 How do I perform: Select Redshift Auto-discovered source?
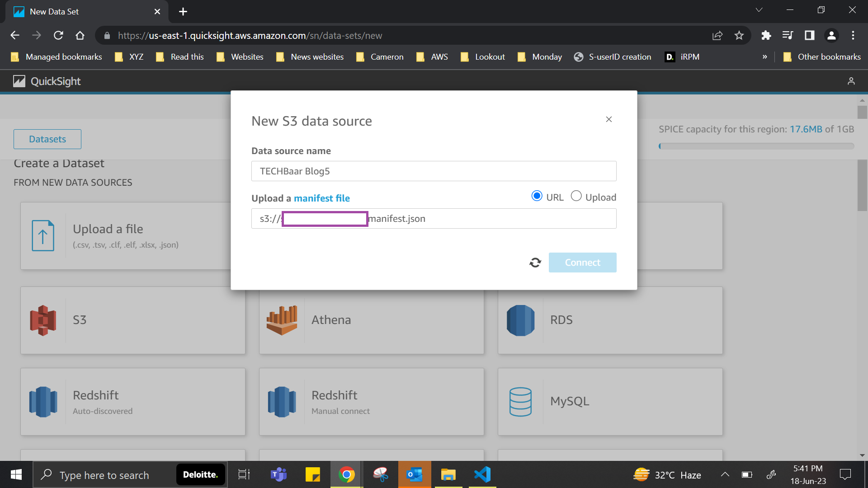click(x=133, y=402)
